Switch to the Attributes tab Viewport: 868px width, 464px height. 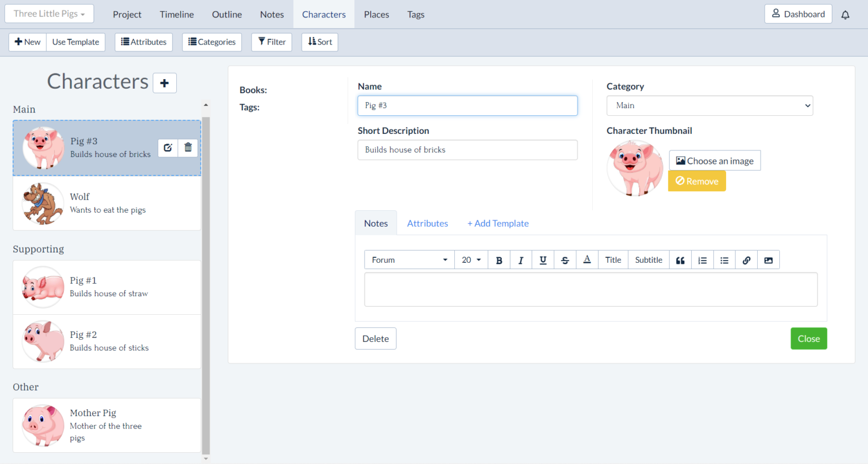(427, 223)
